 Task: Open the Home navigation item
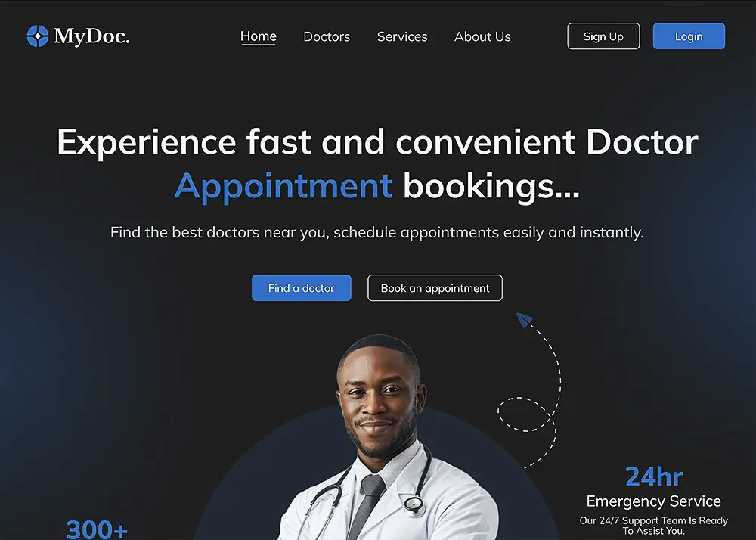(x=259, y=36)
